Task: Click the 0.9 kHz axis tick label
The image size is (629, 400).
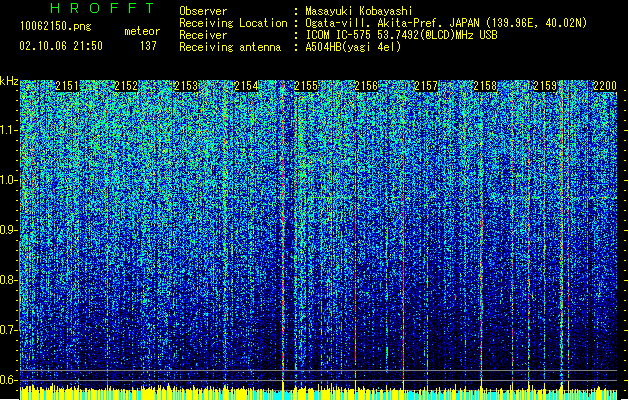Action: (x=9, y=230)
